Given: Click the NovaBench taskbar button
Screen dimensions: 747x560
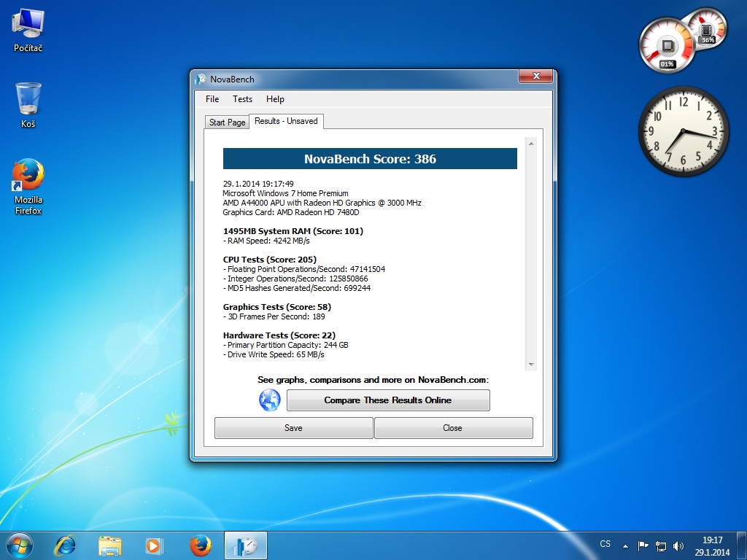Looking at the screenshot, I should 246,545.
